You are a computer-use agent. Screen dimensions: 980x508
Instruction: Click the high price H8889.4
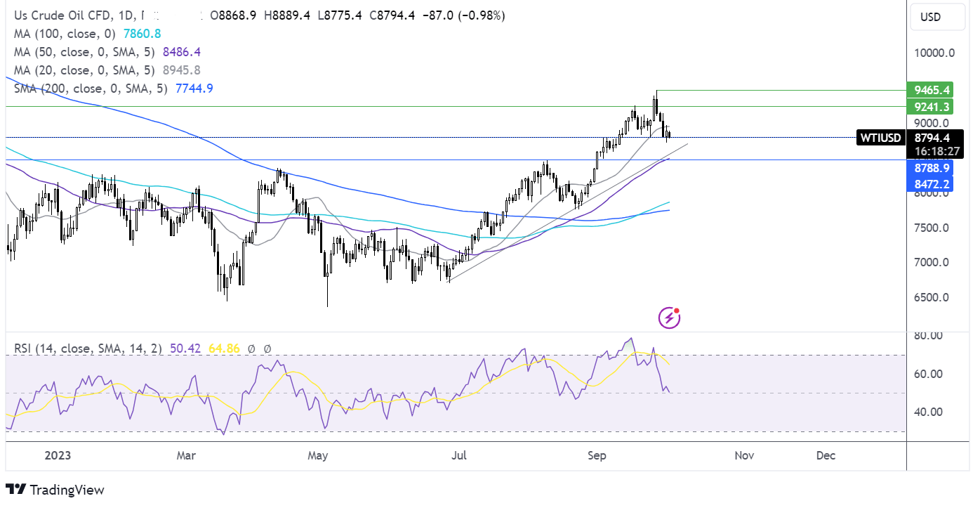pyautogui.click(x=289, y=15)
